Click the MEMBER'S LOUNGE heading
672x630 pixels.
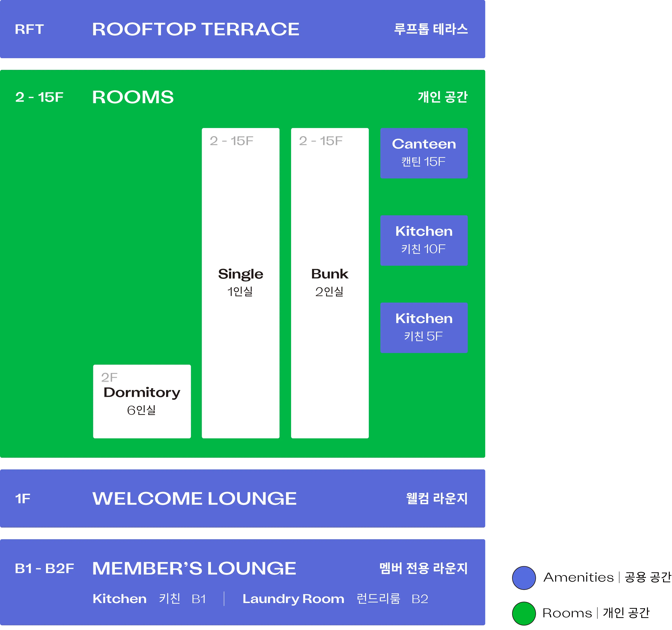194,568
